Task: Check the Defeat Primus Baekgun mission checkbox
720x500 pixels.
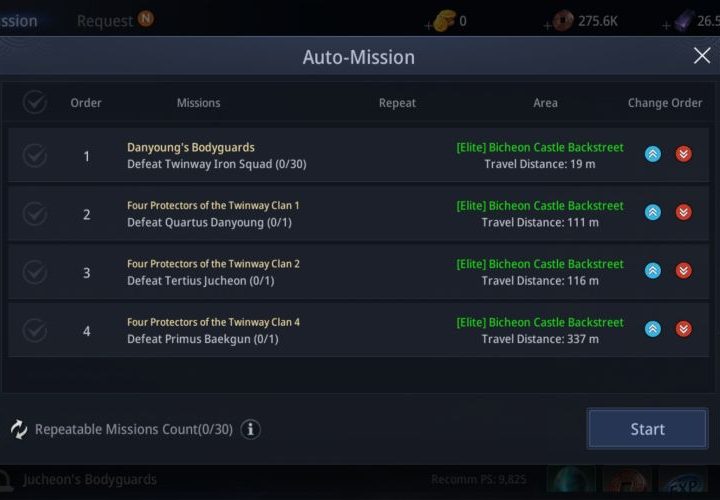Action: [35, 330]
